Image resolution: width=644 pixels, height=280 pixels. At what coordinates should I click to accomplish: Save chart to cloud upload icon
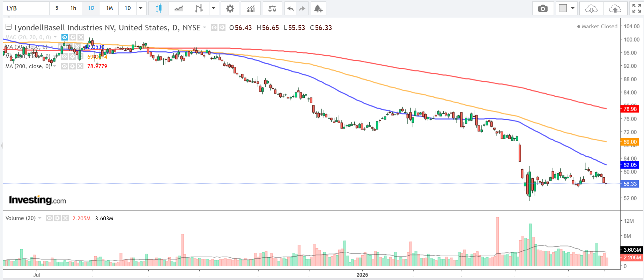click(615, 8)
